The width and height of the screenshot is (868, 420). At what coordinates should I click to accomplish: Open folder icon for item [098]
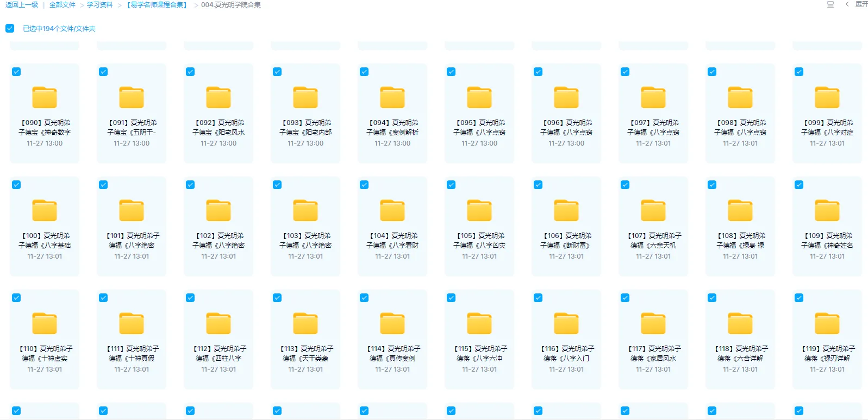[x=740, y=98]
